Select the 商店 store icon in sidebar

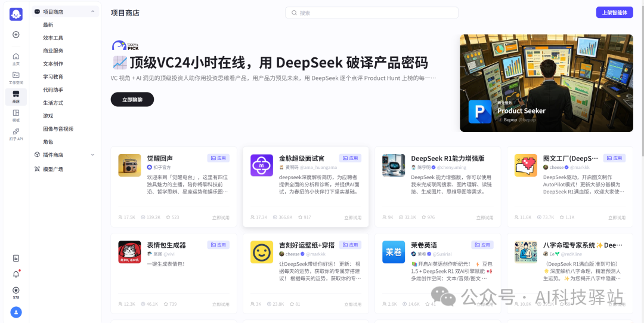tap(16, 97)
